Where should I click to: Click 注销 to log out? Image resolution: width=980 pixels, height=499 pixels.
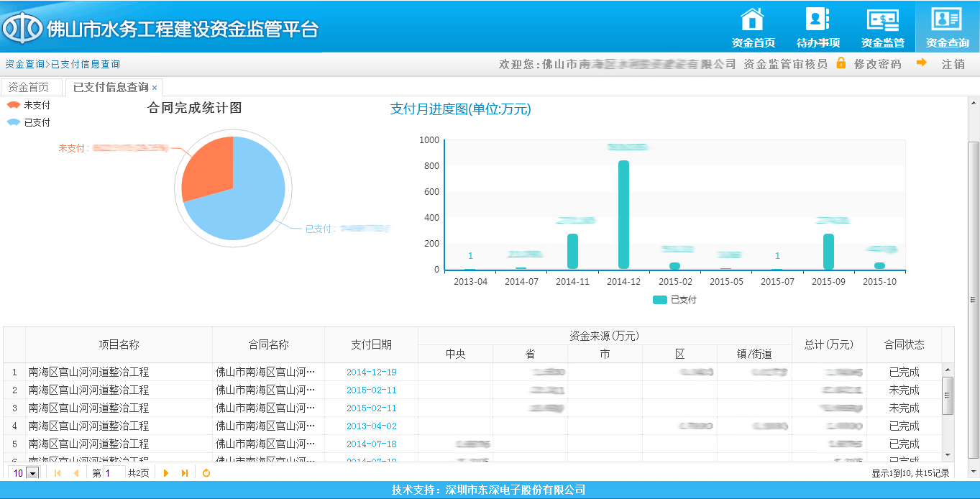pos(953,64)
